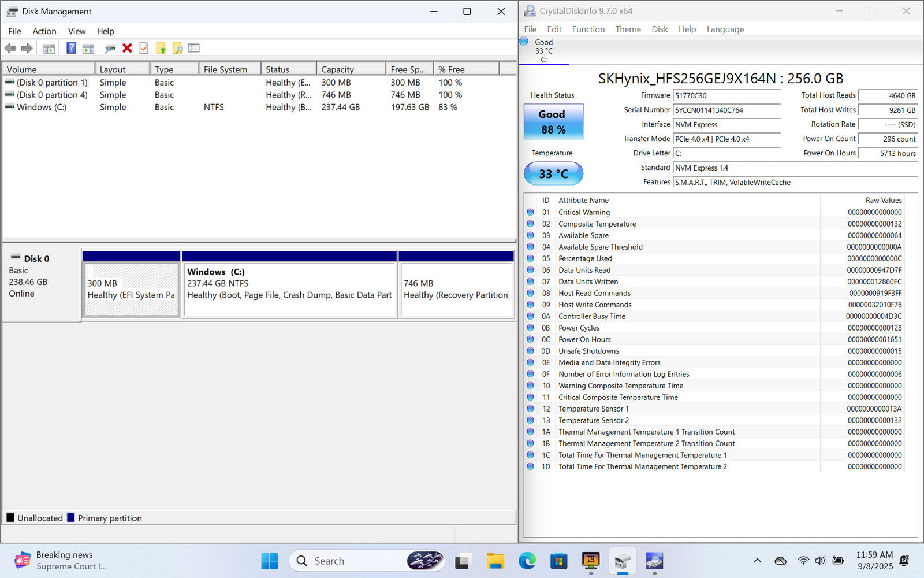
Task: Click the Total Host Writes value 9261 GB
Action: 888,110
